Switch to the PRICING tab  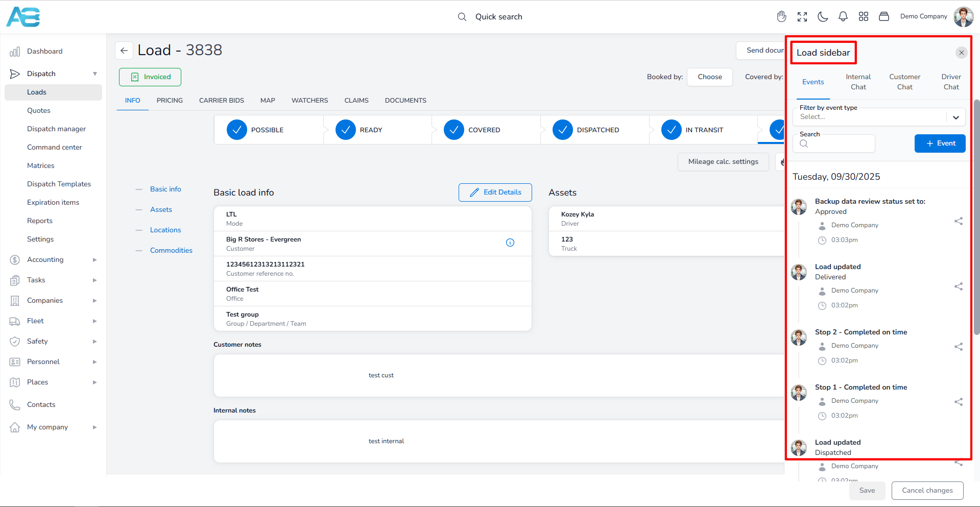(x=170, y=101)
